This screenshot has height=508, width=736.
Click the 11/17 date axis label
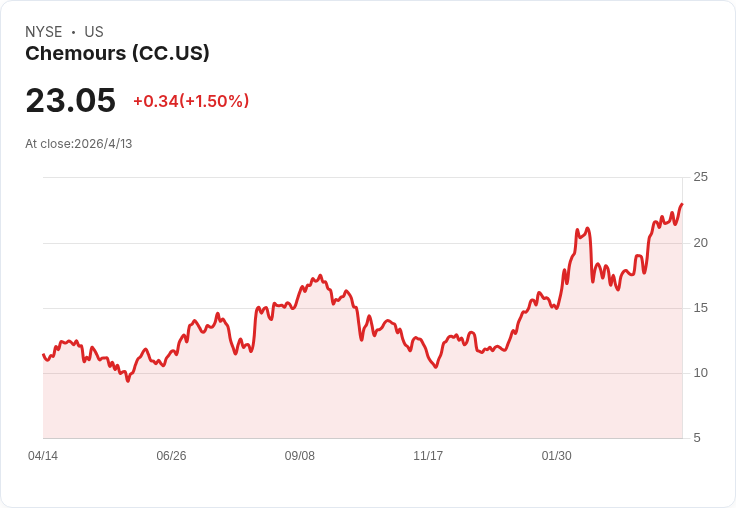pyautogui.click(x=428, y=456)
